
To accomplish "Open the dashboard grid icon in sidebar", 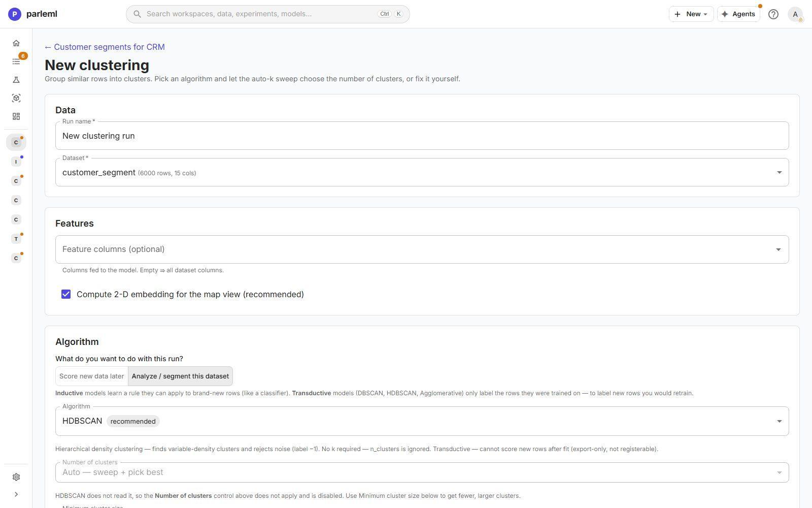I will (x=16, y=116).
